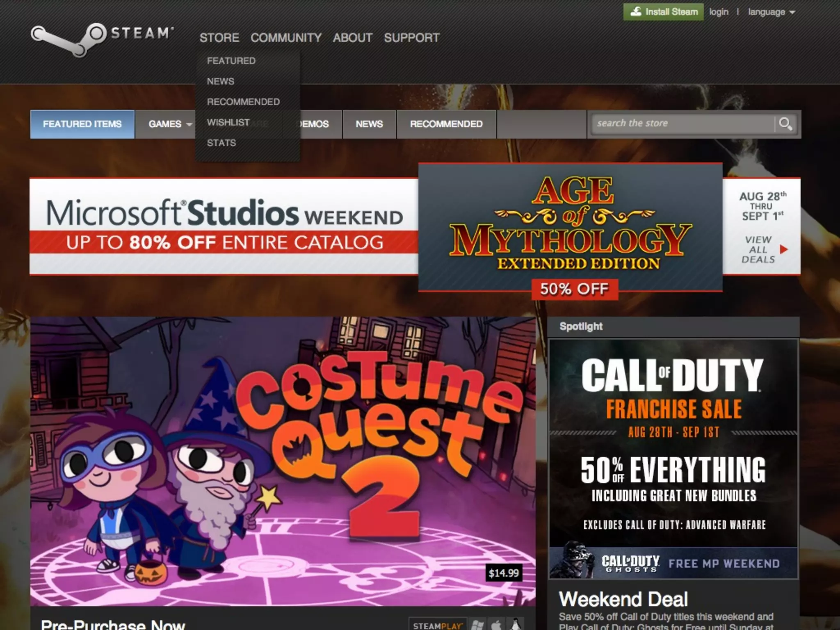This screenshot has width=840, height=630.
Task: Open the Community top menu
Action: tap(286, 38)
